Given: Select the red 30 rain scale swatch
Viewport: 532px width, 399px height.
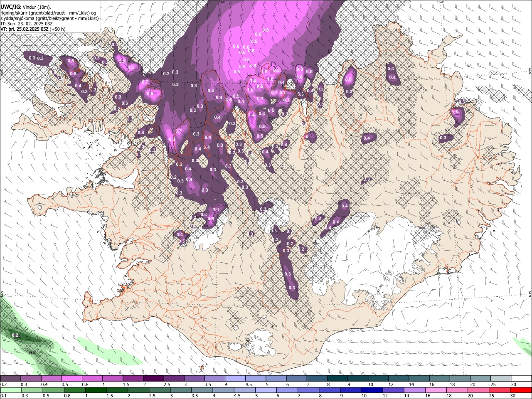Looking at the screenshot, I should [521, 390].
